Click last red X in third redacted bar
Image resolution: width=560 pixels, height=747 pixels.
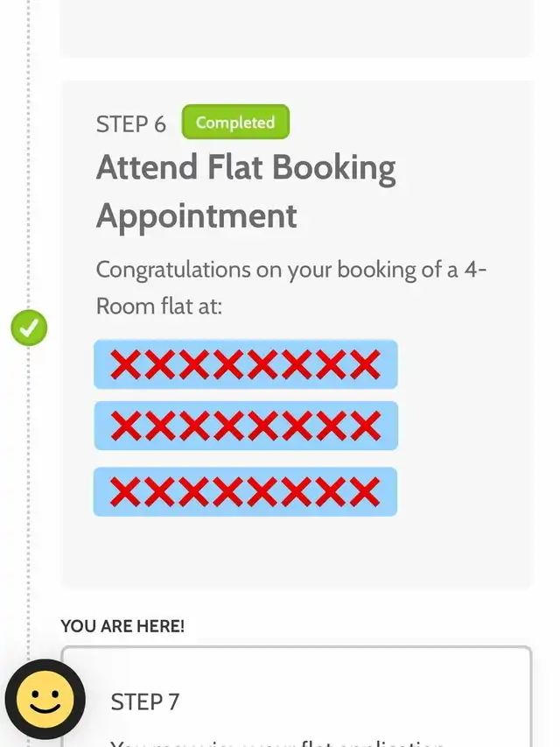click(365, 491)
